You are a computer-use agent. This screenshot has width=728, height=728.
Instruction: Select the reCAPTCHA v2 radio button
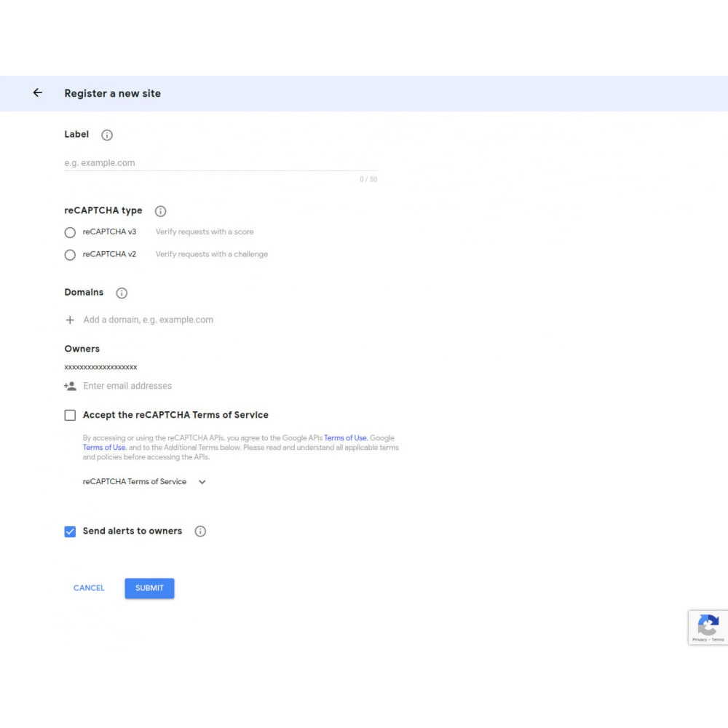point(70,255)
